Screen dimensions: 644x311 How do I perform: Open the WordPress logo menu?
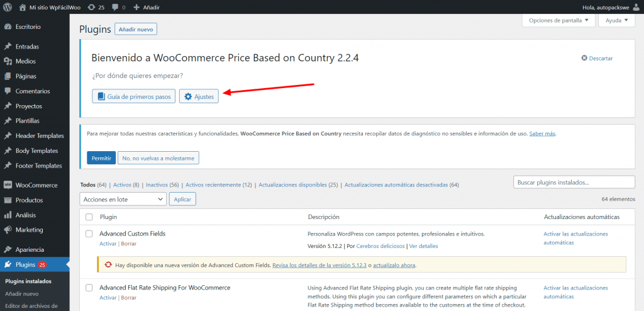8,7
